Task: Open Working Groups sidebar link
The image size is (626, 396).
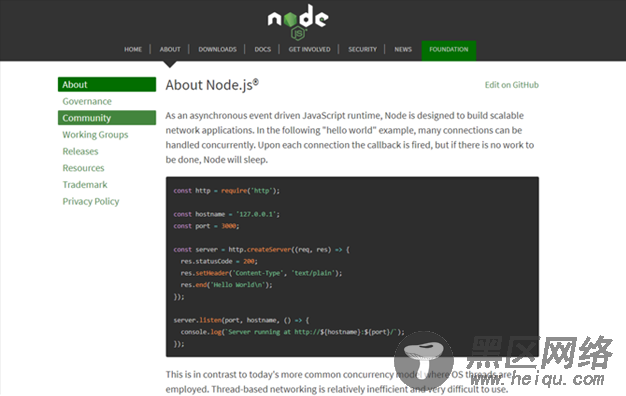Action: [x=95, y=135]
